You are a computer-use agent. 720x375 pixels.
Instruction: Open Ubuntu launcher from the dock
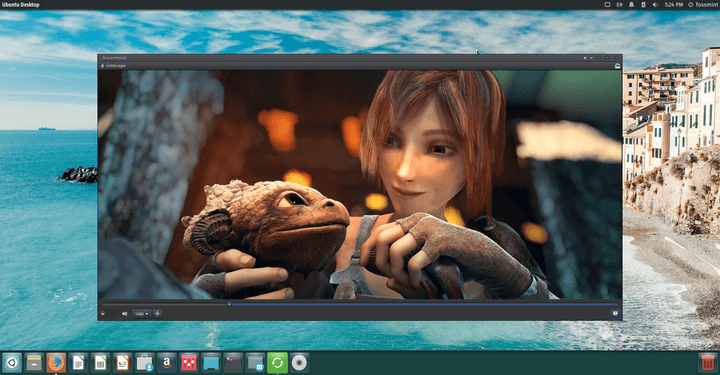point(11,363)
